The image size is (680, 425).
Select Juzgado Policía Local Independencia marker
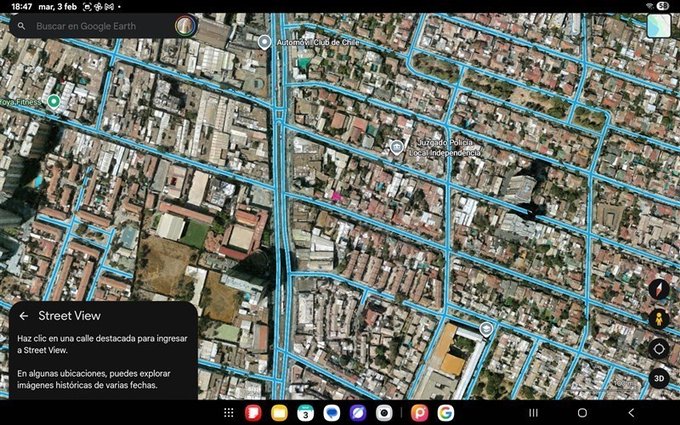click(x=397, y=147)
